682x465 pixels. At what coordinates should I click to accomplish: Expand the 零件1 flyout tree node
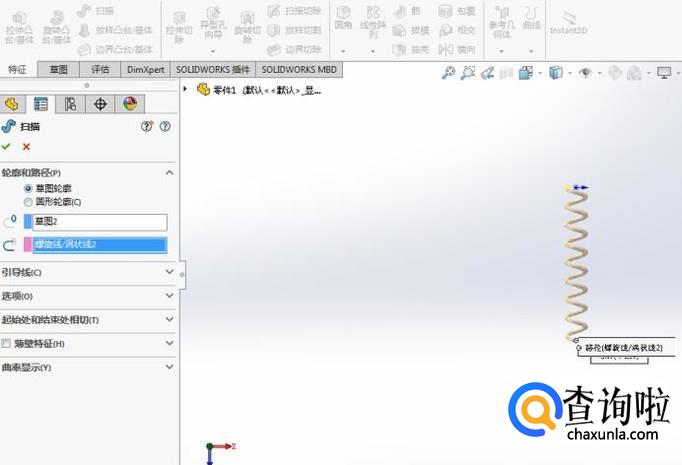(x=187, y=89)
